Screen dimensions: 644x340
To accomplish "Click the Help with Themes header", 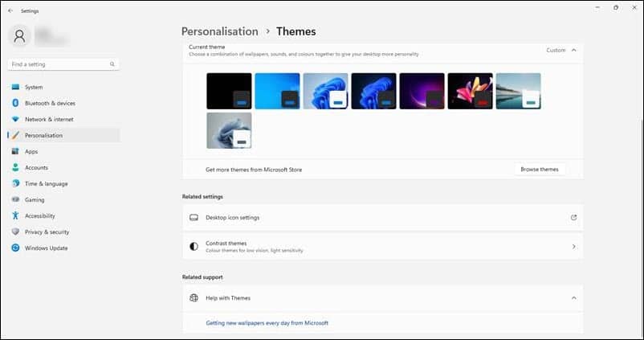I will tap(383, 298).
